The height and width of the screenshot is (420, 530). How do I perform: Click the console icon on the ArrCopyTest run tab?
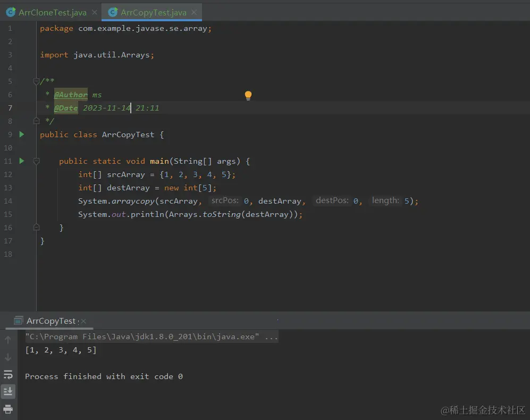pos(18,321)
